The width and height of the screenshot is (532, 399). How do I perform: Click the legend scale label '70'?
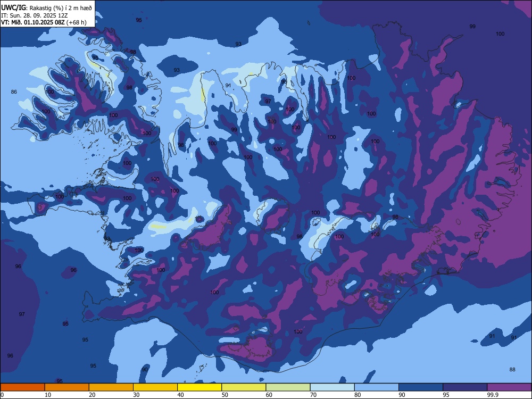click(x=313, y=395)
